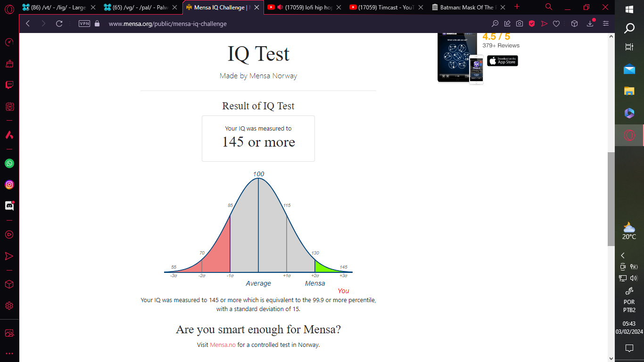Open the Windows notification center
Viewport: 644px width, 362px height.
629,348
